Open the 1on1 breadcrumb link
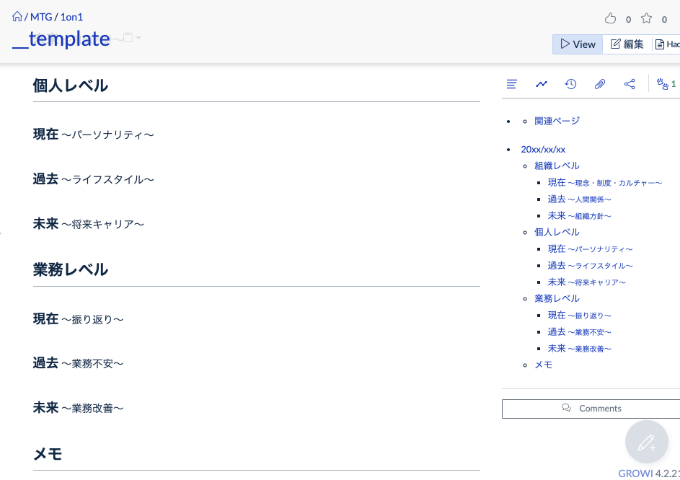Screen dimensions: 680x480 click(72, 17)
